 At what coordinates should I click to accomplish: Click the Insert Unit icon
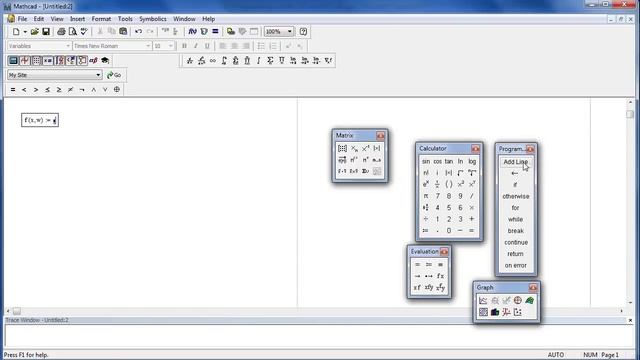point(204,31)
